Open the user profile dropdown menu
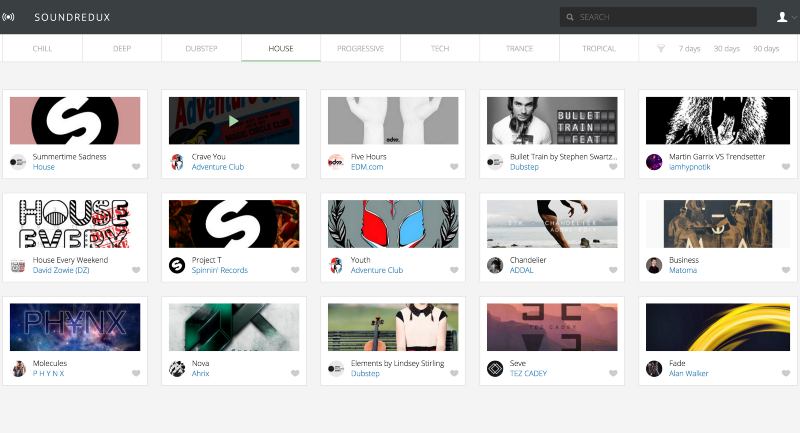 (783, 17)
